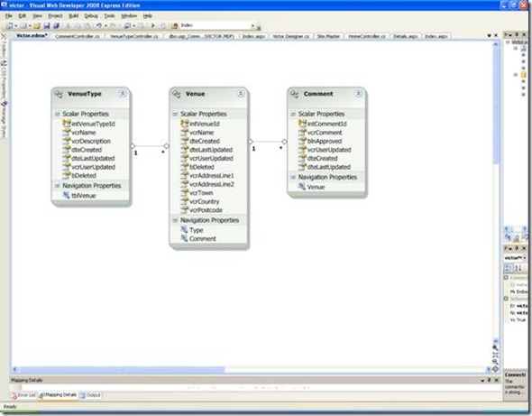Switch to the Victor.Designer.cs tab
Viewport: 532px width, 416px height.
click(290, 36)
